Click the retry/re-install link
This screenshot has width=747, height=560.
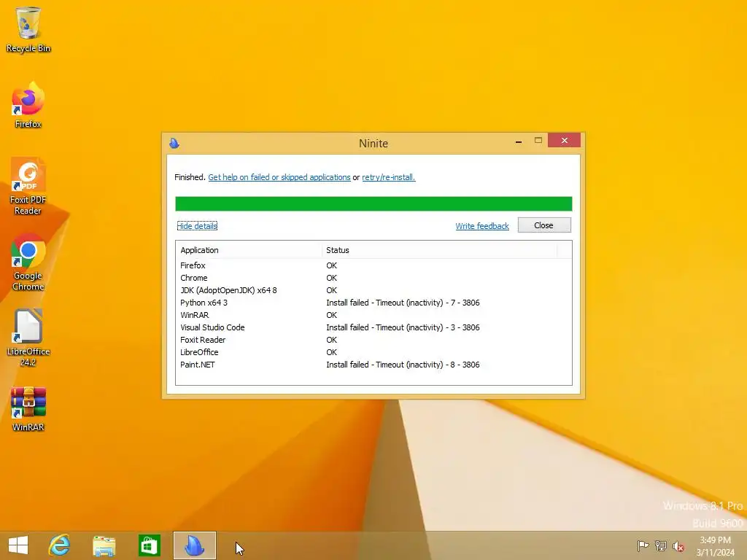pos(388,177)
